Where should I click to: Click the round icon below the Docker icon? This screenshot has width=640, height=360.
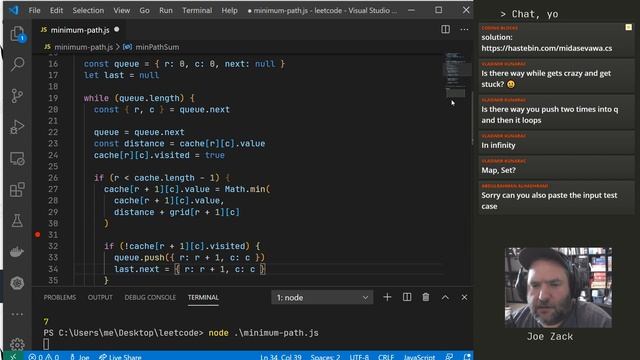pyautogui.click(x=17, y=283)
